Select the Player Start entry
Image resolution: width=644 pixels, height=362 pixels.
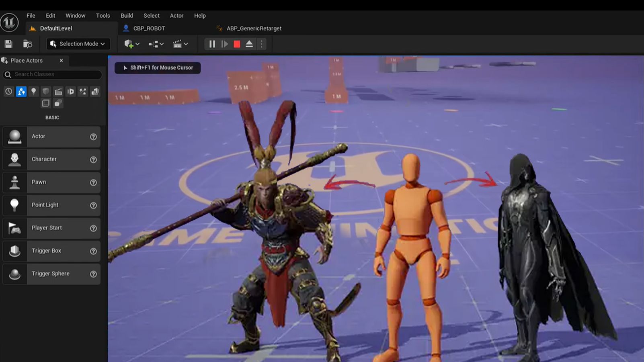pyautogui.click(x=51, y=228)
